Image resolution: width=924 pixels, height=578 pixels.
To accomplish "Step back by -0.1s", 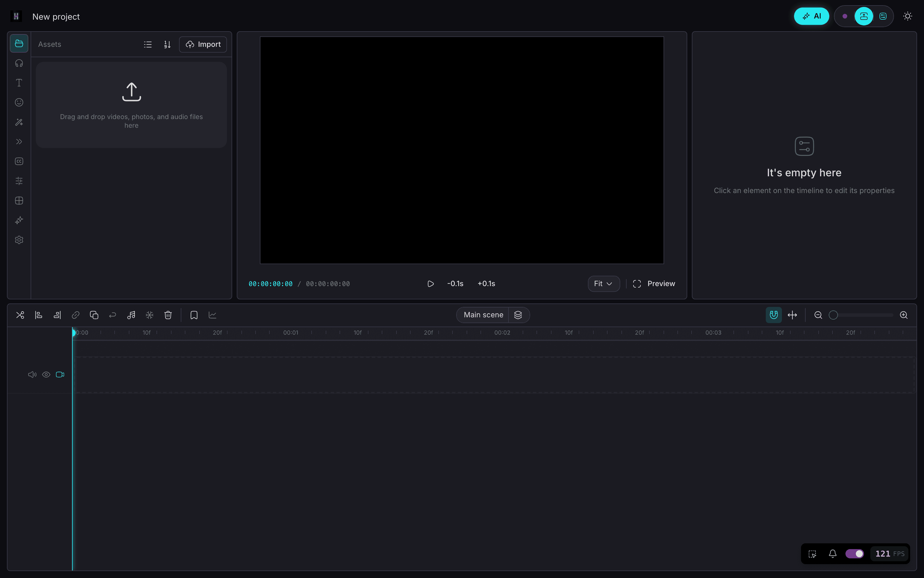I will coord(455,284).
